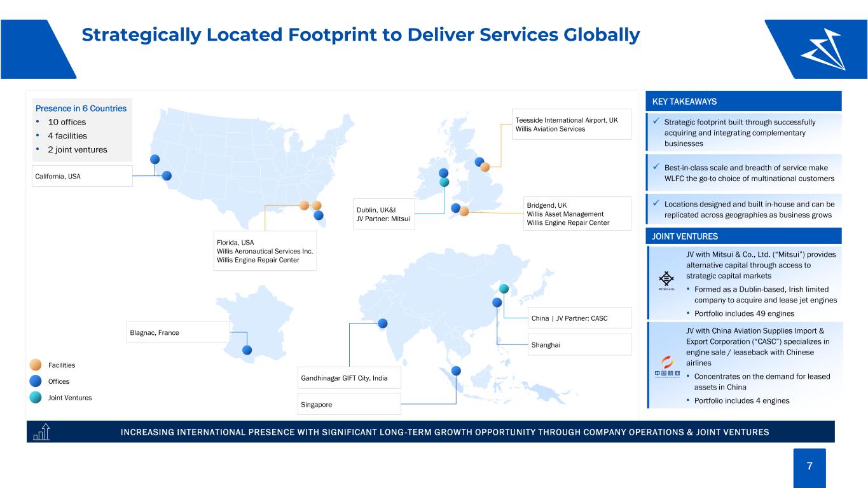
Task: Click the teal China joint venture marker
Action: pos(504,288)
